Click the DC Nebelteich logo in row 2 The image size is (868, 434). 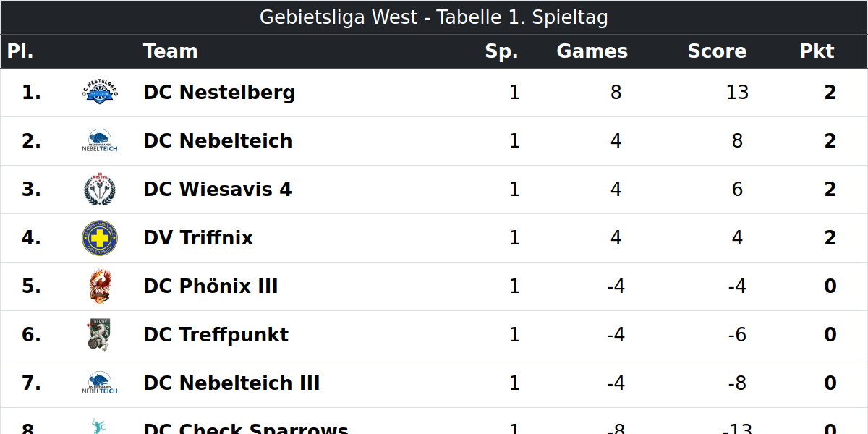pos(100,141)
